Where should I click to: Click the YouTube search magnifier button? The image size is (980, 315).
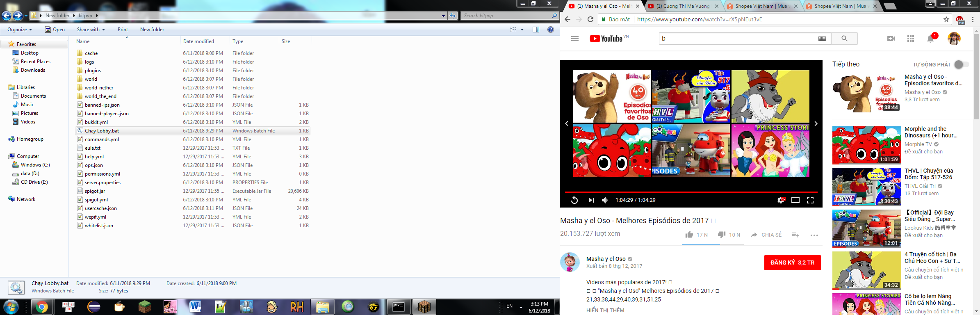coord(844,39)
